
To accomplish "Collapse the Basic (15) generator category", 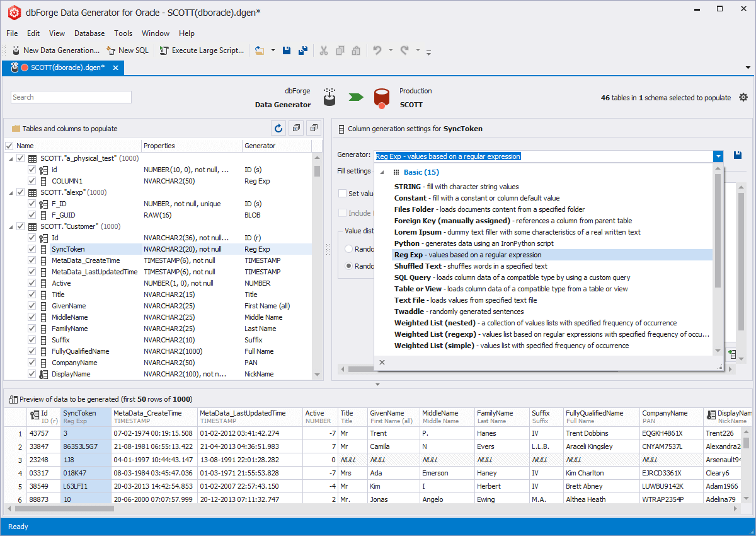I will click(381, 171).
